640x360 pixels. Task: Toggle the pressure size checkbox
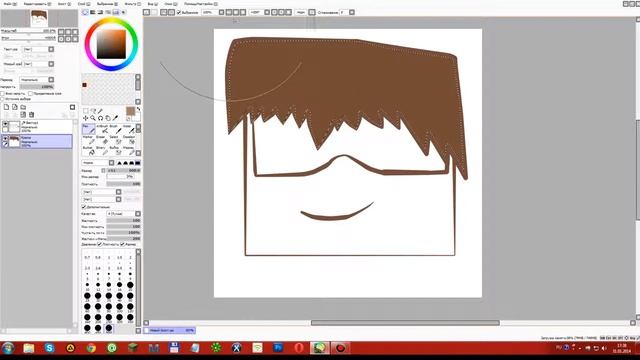pos(122,244)
